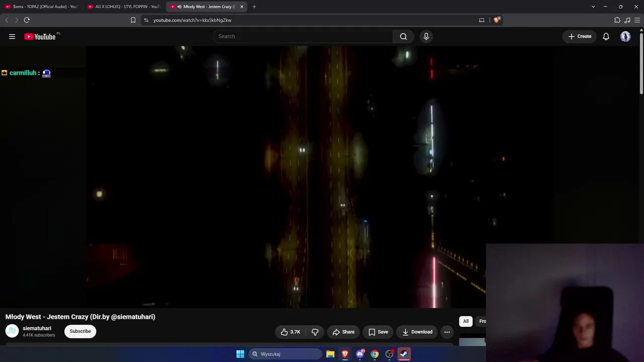The image size is (644, 362).
Task: Click the install app icon in address bar
Action: (x=481, y=20)
